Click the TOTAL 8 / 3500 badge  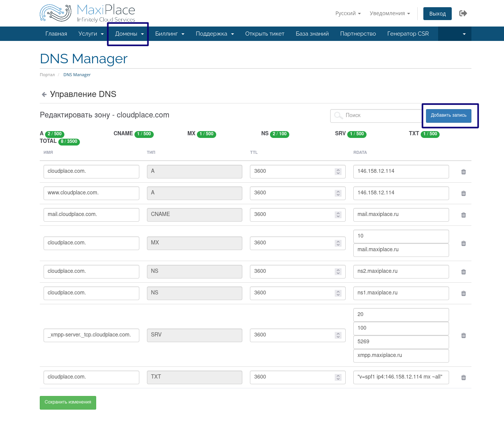69,142
